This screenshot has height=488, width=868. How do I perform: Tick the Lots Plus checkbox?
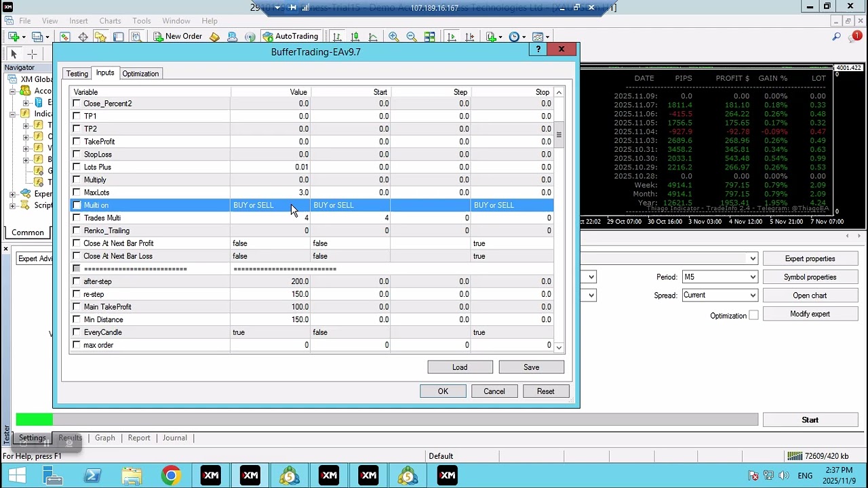click(x=77, y=167)
